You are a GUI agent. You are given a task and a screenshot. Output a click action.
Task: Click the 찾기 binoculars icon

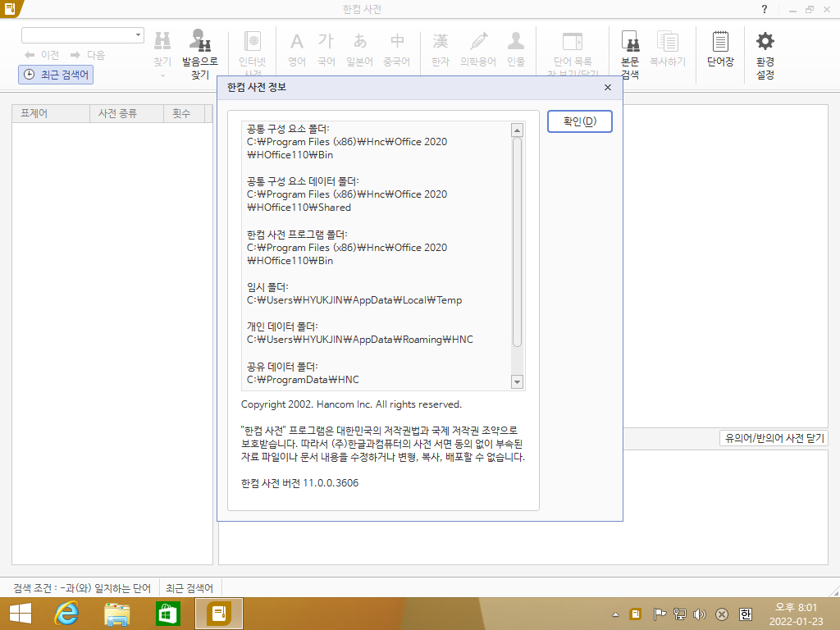pos(162,41)
